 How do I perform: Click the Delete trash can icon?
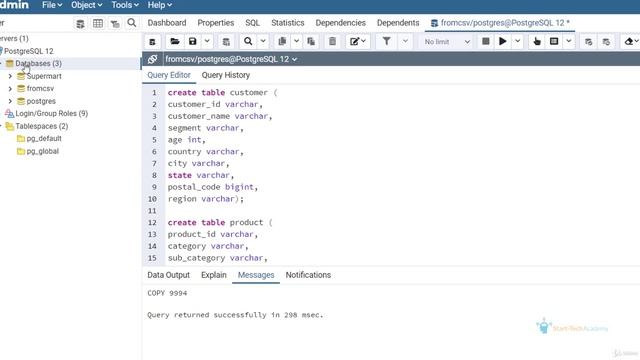[332, 41]
